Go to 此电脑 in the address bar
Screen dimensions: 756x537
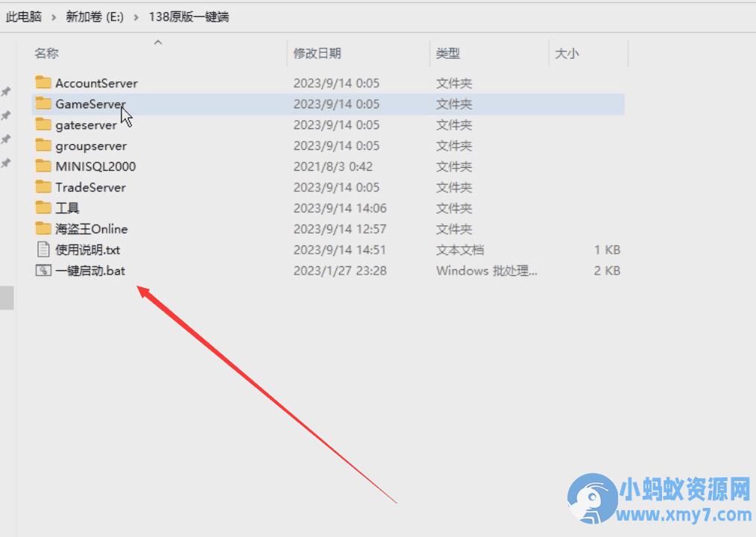coord(24,16)
